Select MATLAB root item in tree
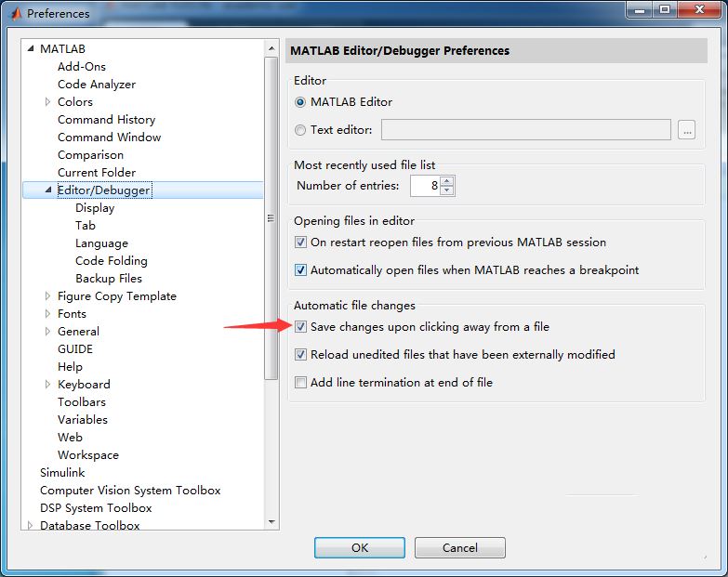728x577 pixels. click(x=62, y=48)
